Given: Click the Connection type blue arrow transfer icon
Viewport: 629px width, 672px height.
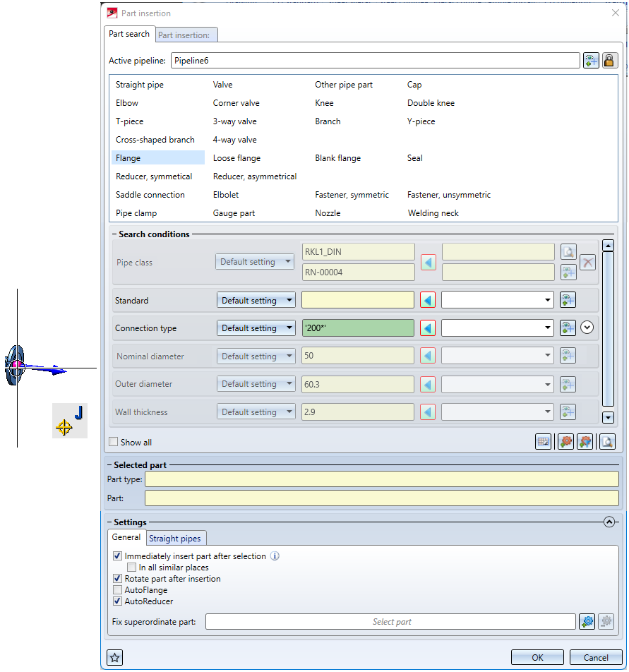Looking at the screenshot, I should pos(428,328).
